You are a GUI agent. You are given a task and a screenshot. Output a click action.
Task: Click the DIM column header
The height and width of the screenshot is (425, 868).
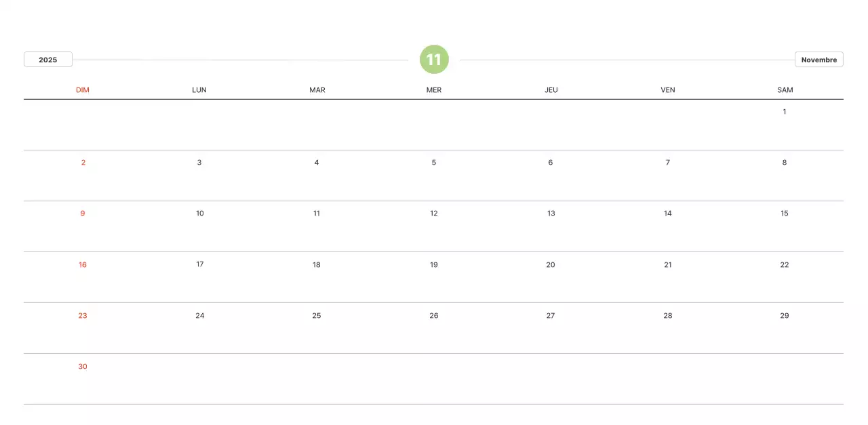pyautogui.click(x=83, y=90)
